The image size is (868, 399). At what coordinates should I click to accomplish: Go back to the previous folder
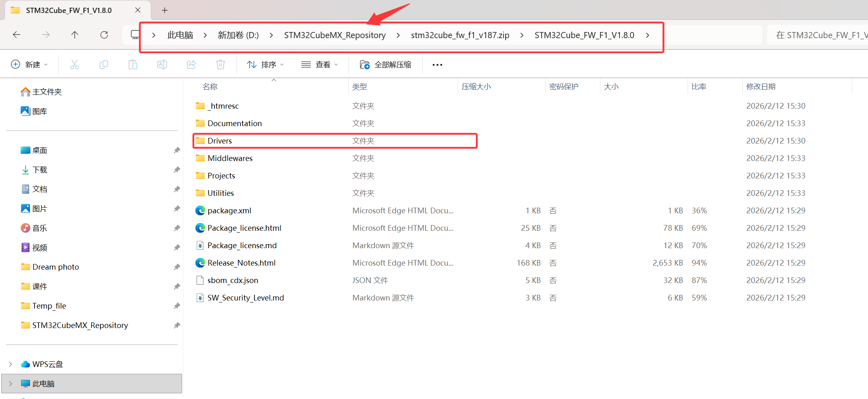17,35
